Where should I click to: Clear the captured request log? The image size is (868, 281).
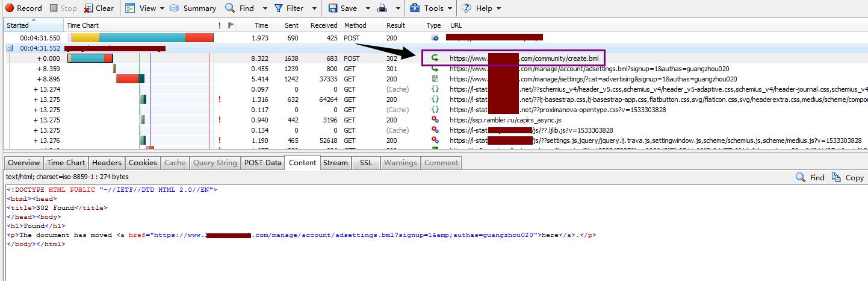(x=99, y=8)
